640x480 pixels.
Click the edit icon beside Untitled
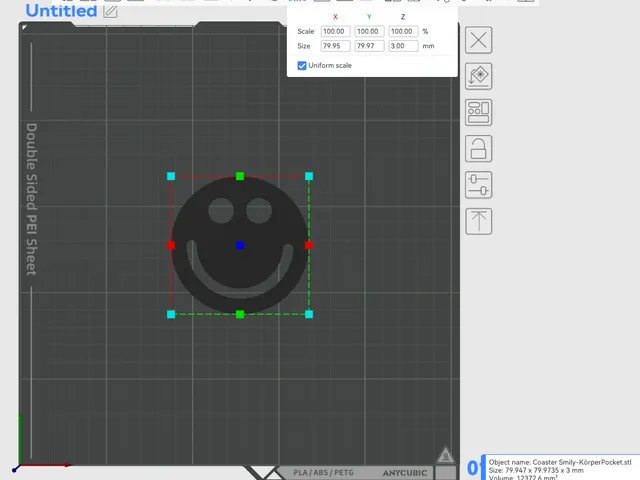110,11
